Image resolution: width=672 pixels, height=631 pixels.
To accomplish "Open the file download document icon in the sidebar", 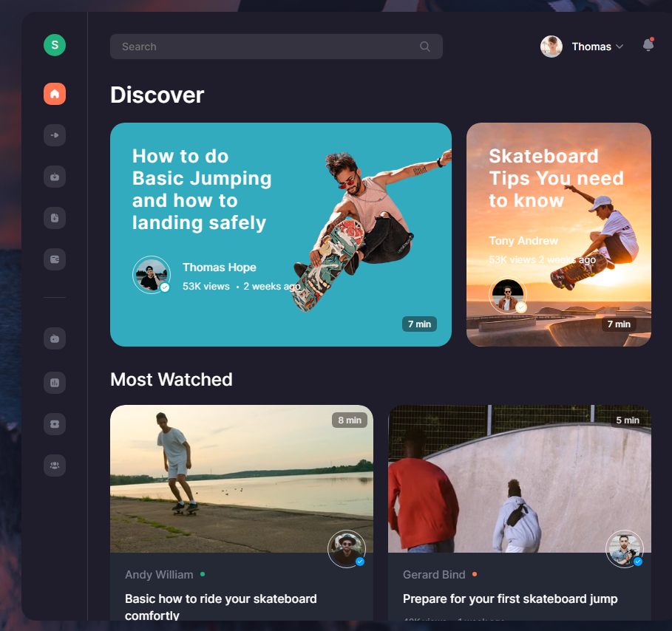I will point(55,218).
